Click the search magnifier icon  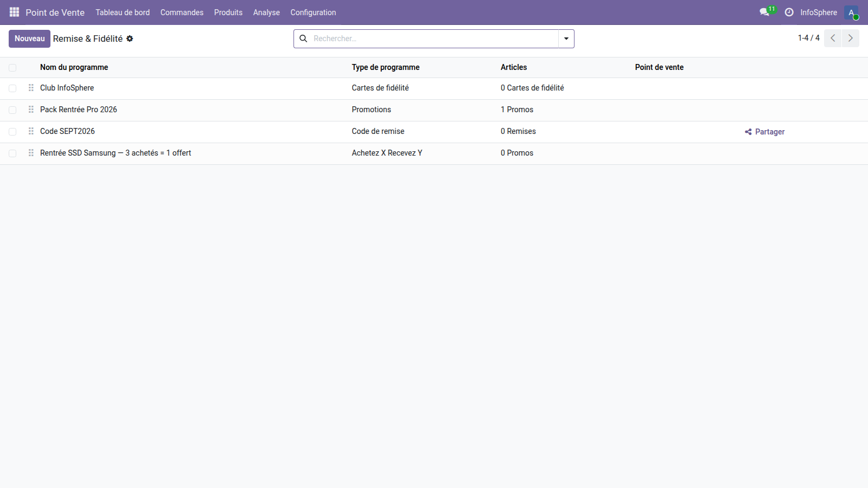point(303,38)
